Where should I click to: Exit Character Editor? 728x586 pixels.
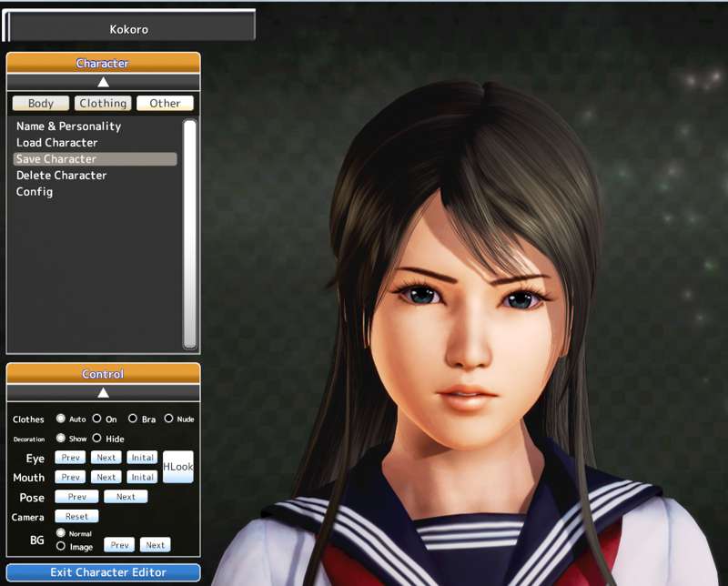pyautogui.click(x=104, y=572)
